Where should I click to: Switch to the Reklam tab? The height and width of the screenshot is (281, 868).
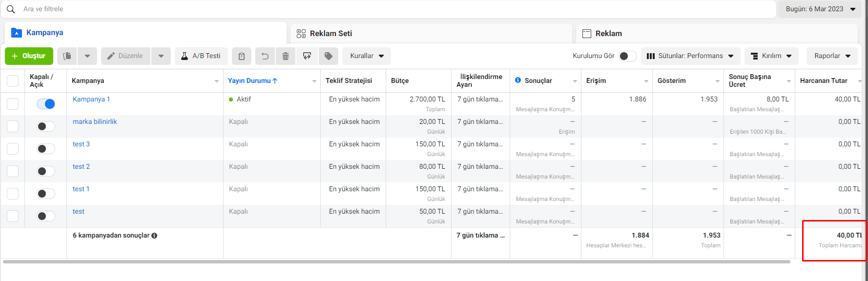(x=717, y=34)
